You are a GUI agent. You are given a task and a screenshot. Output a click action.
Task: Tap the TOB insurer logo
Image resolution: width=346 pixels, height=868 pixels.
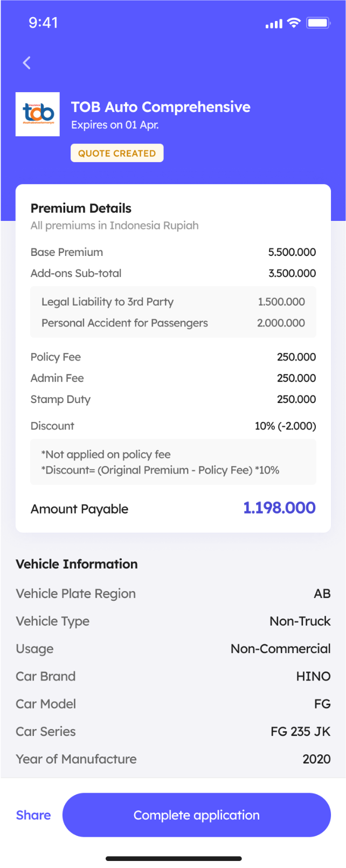click(38, 114)
